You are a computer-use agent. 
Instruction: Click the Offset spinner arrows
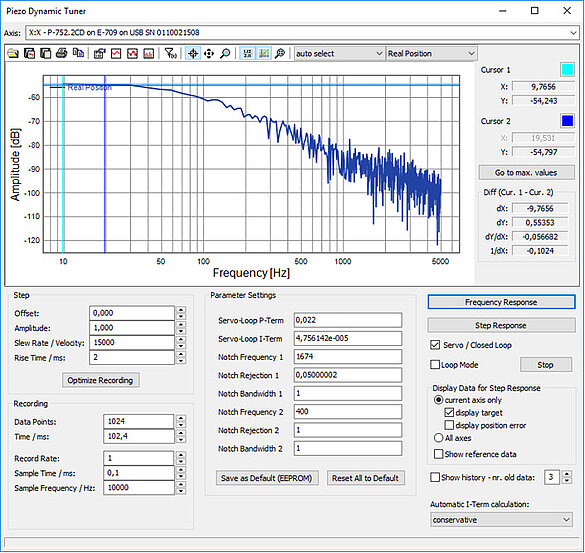click(181, 313)
